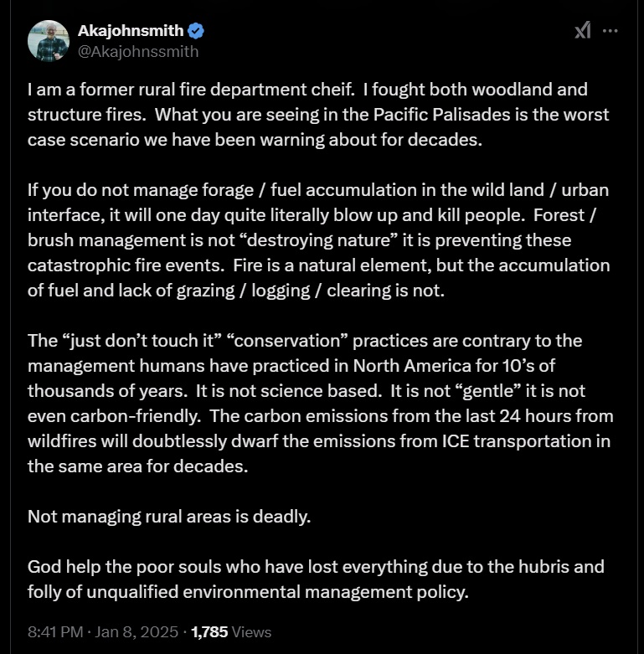Open the three-dot more options menu
This screenshot has height=654, width=644.
click(x=611, y=31)
